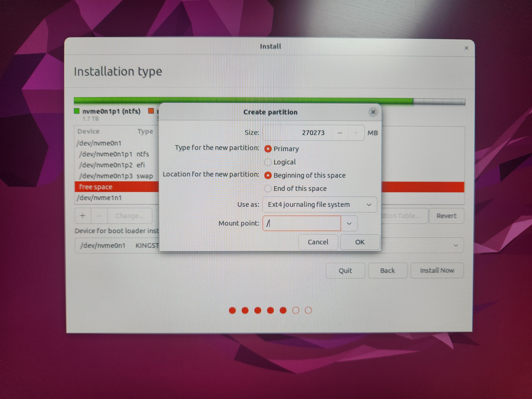Select the Logical partition type
The width and height of the screenshot is (532, 399).
point(268,162)
